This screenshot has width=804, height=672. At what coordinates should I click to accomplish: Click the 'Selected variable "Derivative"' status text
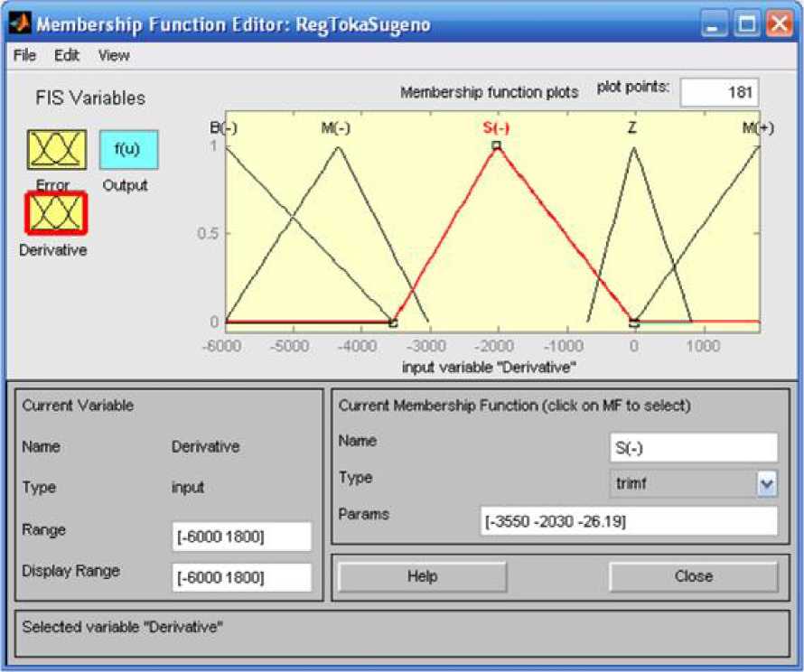(123, 627)
